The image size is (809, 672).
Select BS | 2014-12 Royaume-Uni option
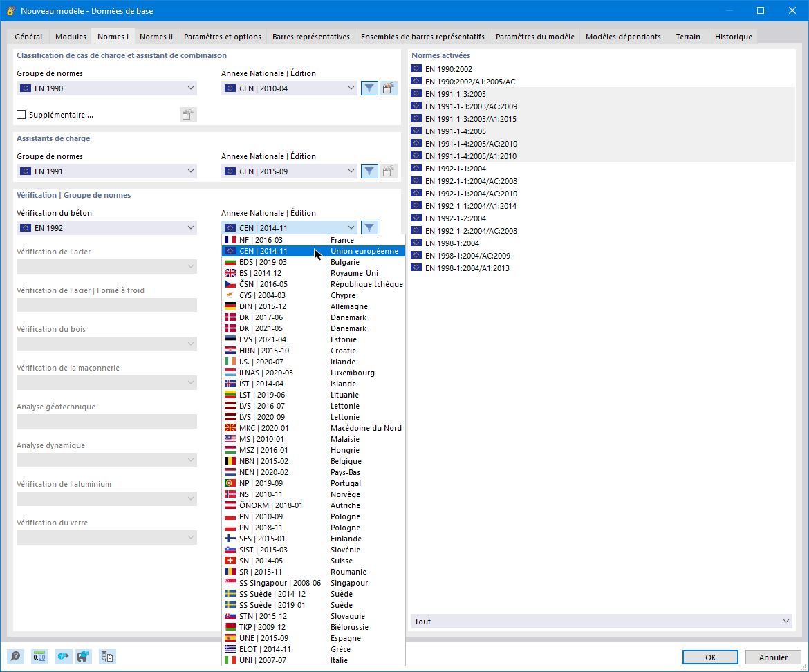click(313, 273)
